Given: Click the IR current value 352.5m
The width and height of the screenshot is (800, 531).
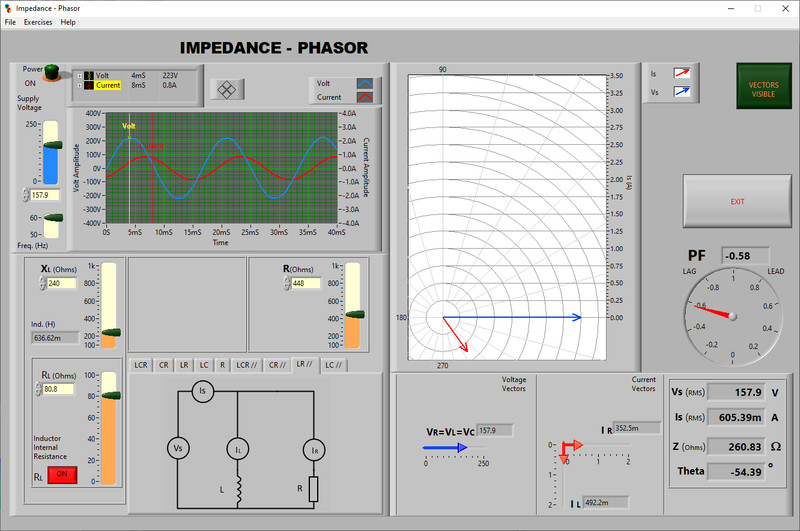Looking at the screenshot, I should click(x=637, y=428).
